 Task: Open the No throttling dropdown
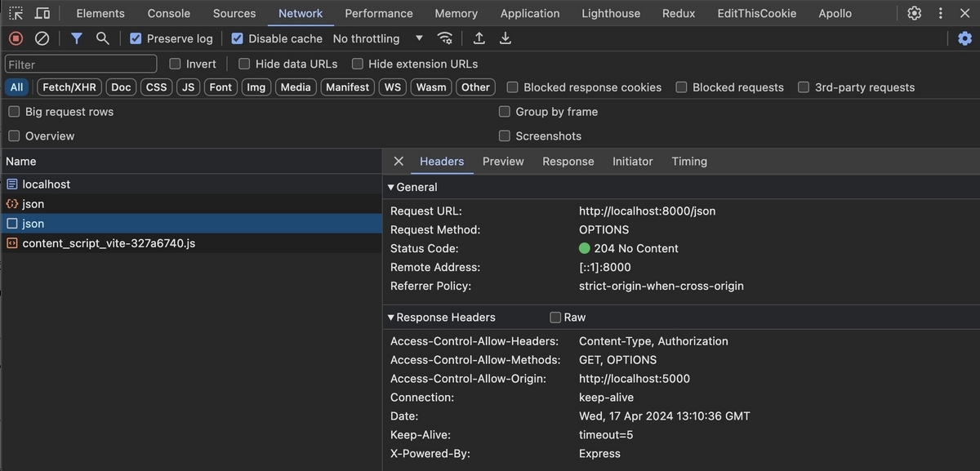tap(378, 38)
